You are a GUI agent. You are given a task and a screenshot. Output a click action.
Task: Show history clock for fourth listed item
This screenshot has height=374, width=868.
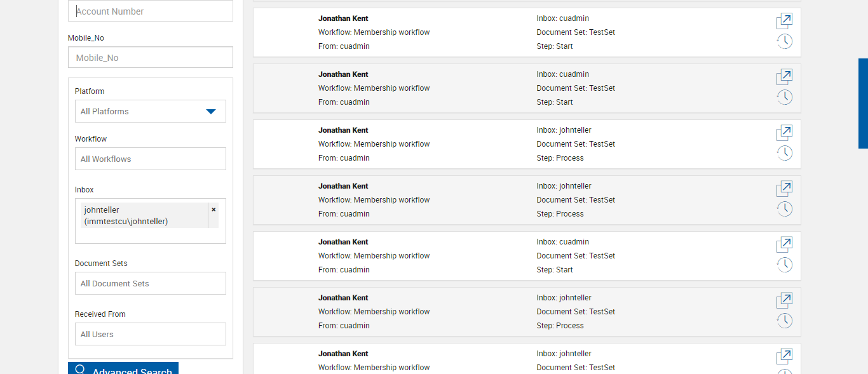[x=784, y=209]
